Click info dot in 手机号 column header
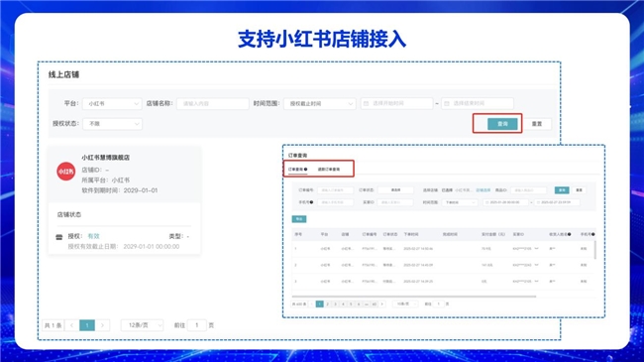The width and height of the screenshot is (644, 362). click(x=593, y=234)
